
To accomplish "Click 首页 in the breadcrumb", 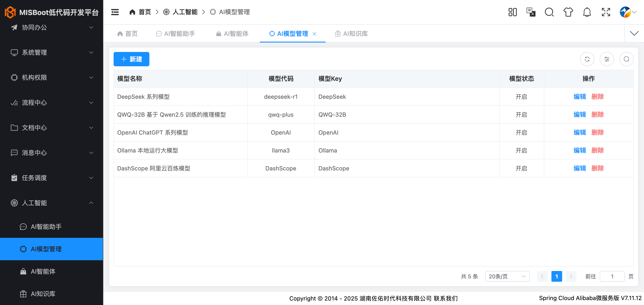I will [145, 12].
